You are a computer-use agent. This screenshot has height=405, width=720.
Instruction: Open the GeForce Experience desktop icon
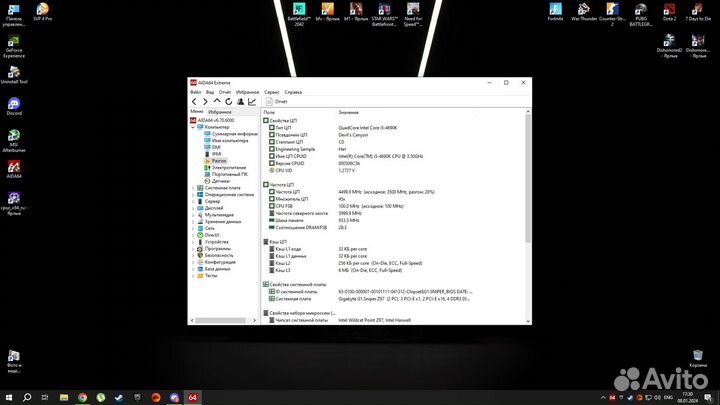[14, 47]
